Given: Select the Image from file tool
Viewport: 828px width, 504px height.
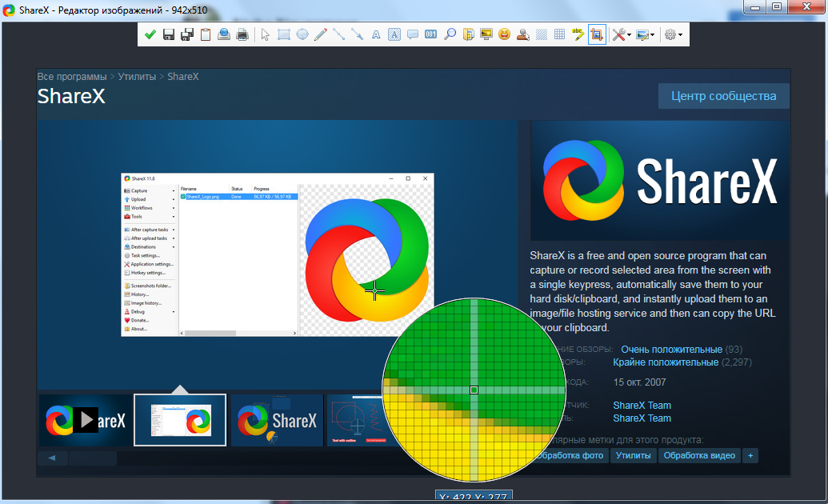Looking at the screenshot, I should click(x=468, y=35).
